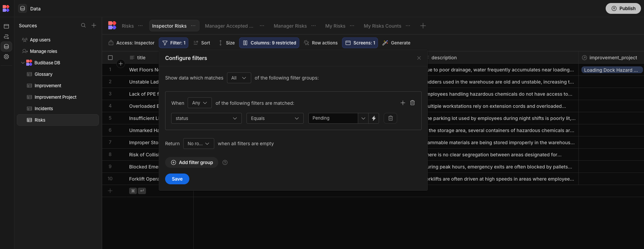
Task: Switch to the Inspector Risks tab
Action: [169, 26]
